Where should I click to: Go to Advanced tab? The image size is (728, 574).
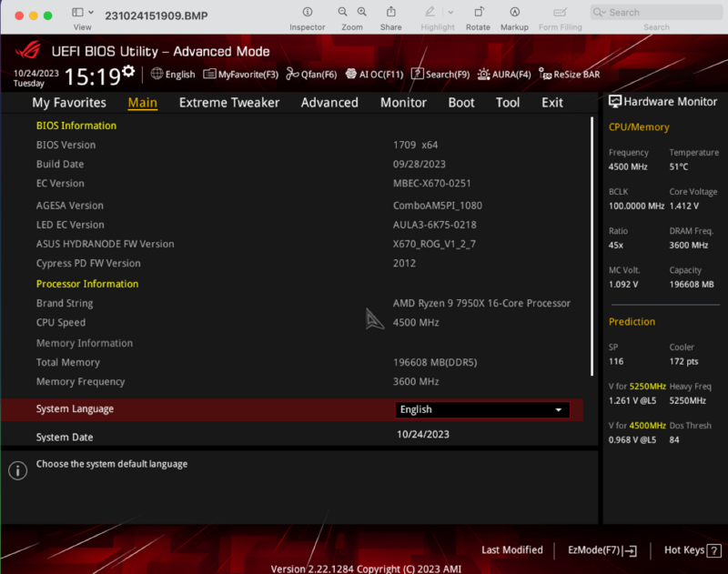tap(329, 103)
